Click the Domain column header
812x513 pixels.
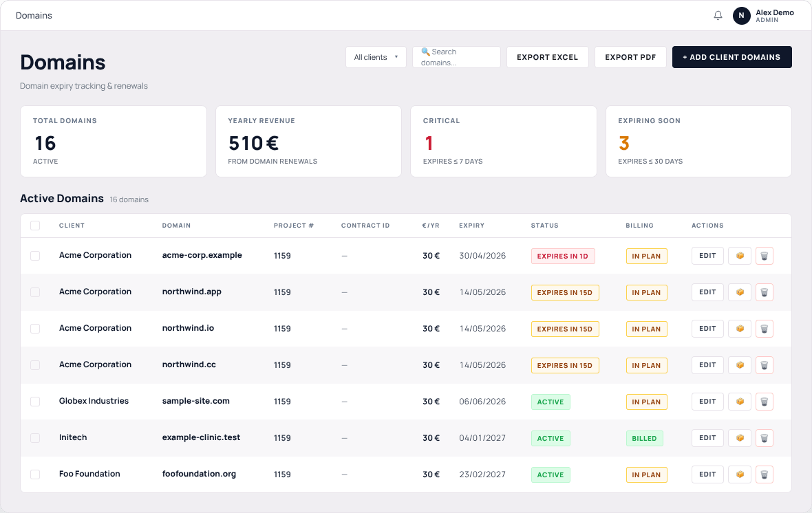[x=176, y=226]
